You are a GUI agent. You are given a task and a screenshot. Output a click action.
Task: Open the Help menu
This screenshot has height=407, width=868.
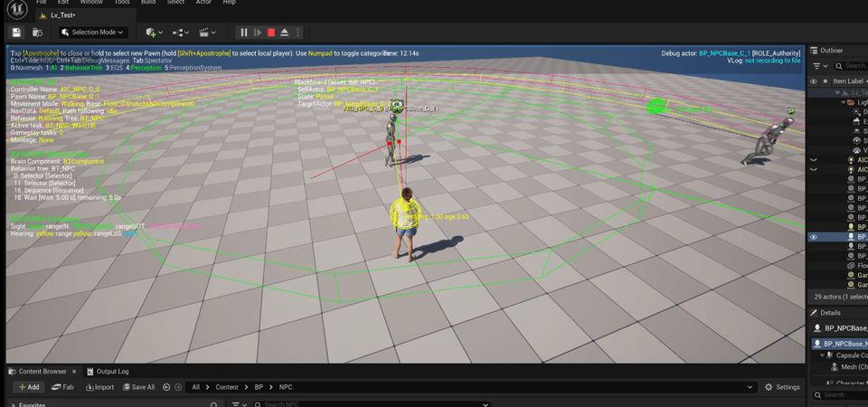[x=229, y=2]
